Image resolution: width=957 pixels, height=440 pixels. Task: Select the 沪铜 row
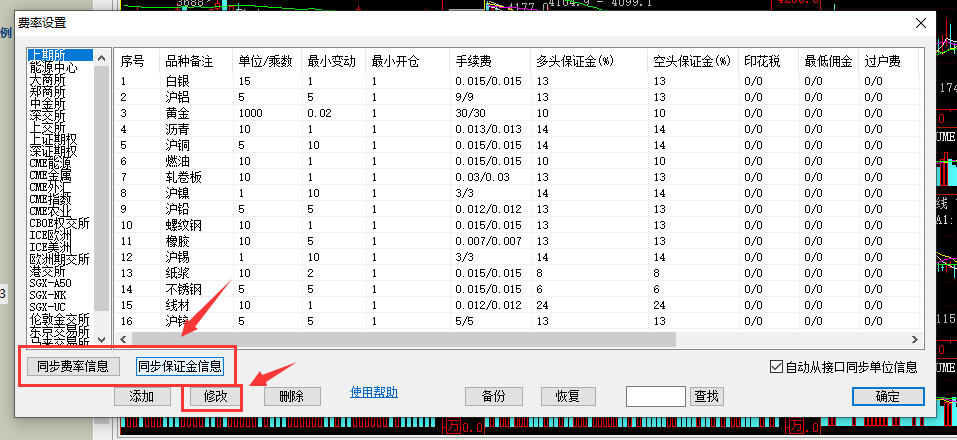click(x=518, y=145)
